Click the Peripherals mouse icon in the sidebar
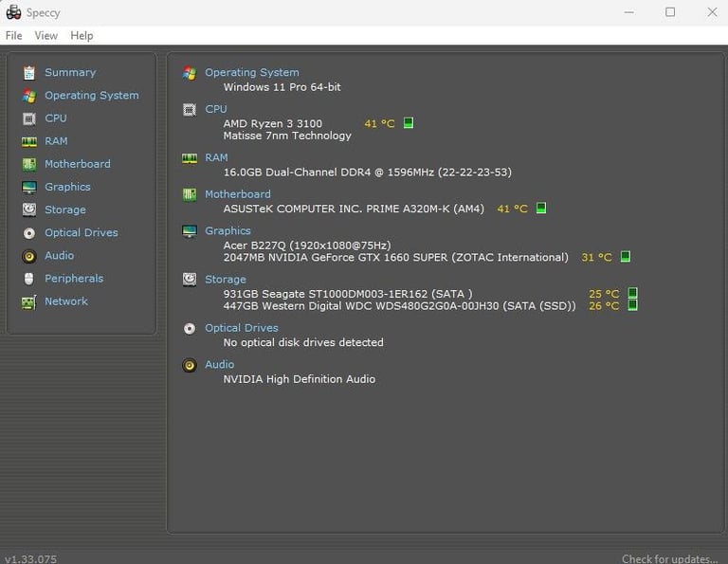This screenshot has width=728, height=564. [28, 279]
